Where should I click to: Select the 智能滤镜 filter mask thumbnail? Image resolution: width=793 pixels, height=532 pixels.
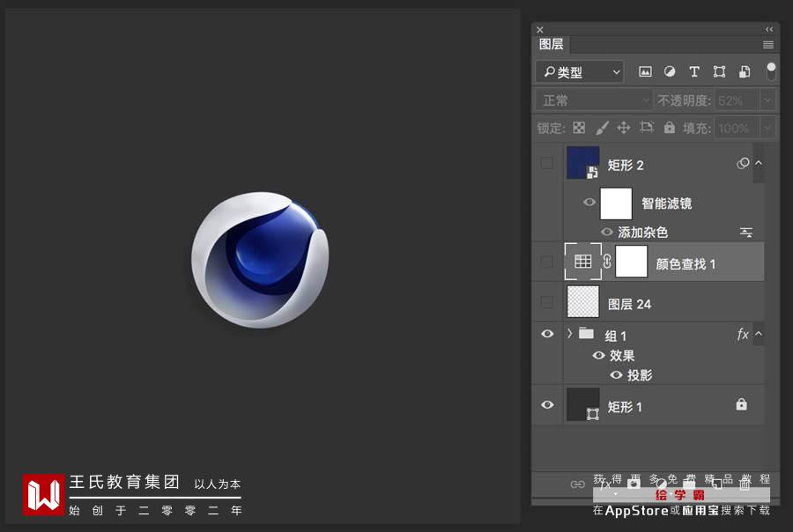click(616, 203)
